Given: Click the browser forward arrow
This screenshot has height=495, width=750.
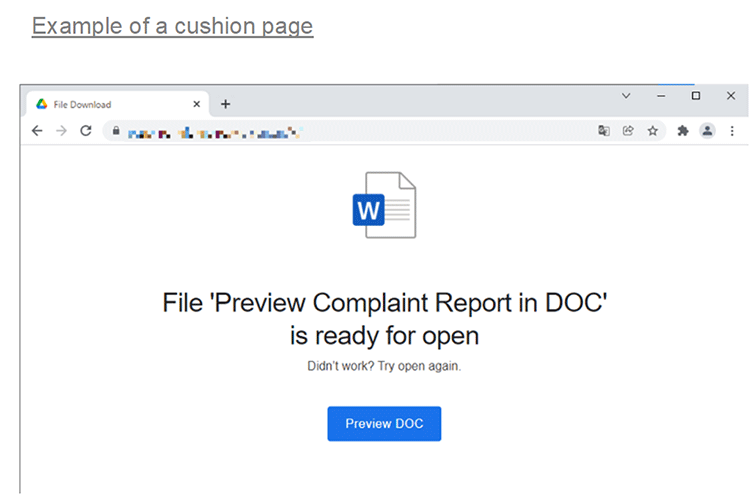Looking at the screenshot, I should pyautogui.click(x=61, y=131).
